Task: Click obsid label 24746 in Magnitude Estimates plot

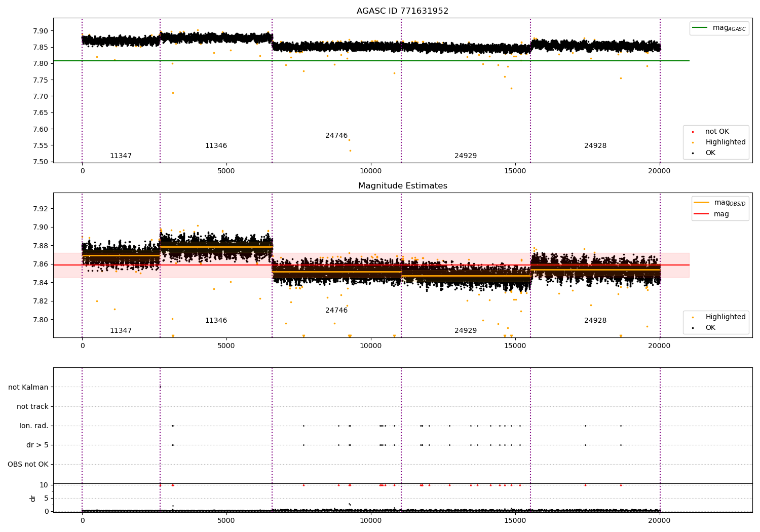Action: coord(336,311)
